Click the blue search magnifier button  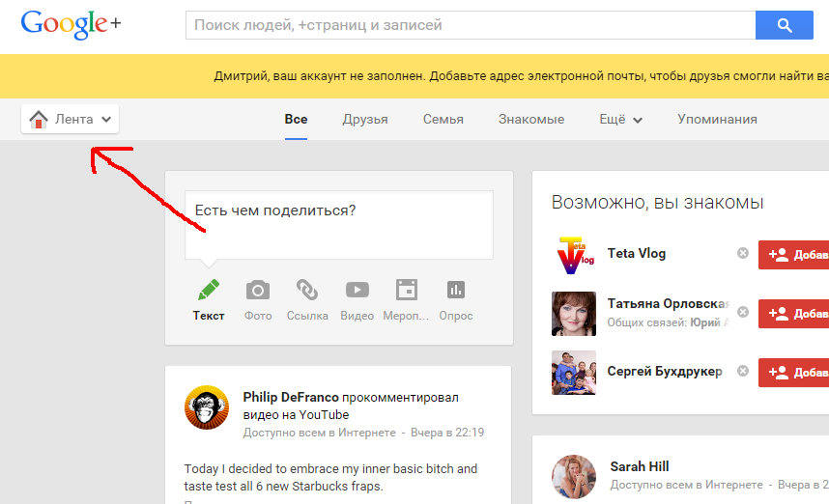tap(784, 25)
